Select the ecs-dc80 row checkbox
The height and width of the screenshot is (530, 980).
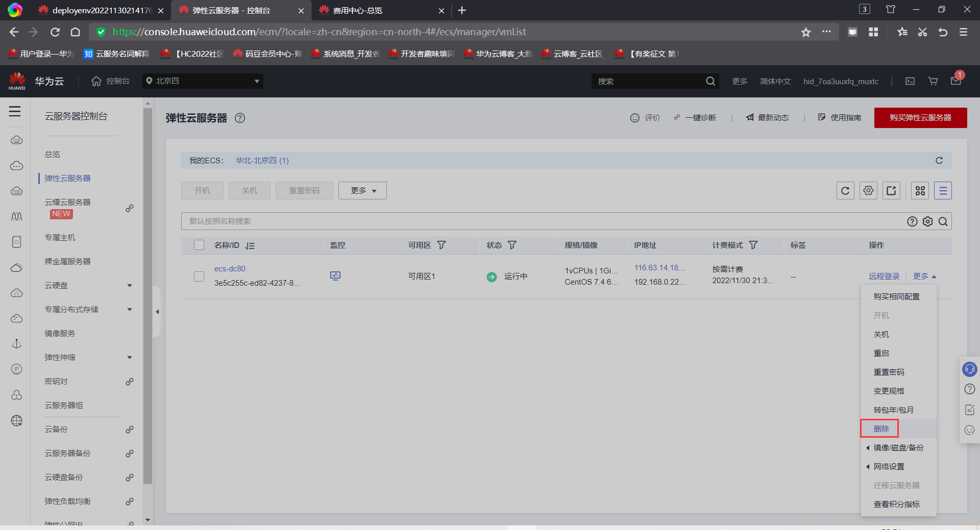[x=199, y=276]
